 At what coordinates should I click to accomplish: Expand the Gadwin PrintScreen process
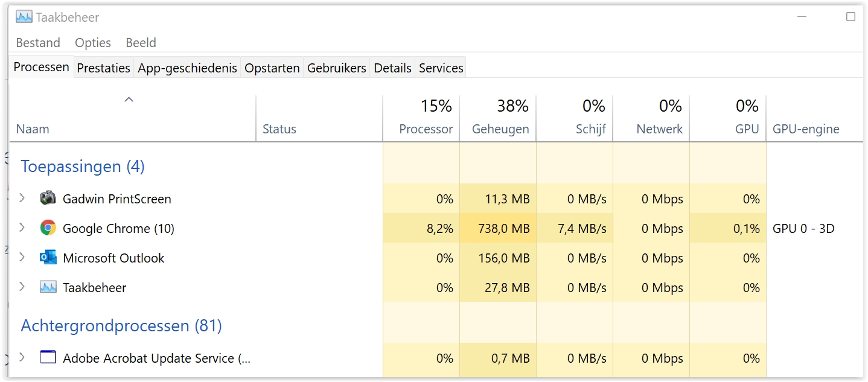click(x=22, y=198)
